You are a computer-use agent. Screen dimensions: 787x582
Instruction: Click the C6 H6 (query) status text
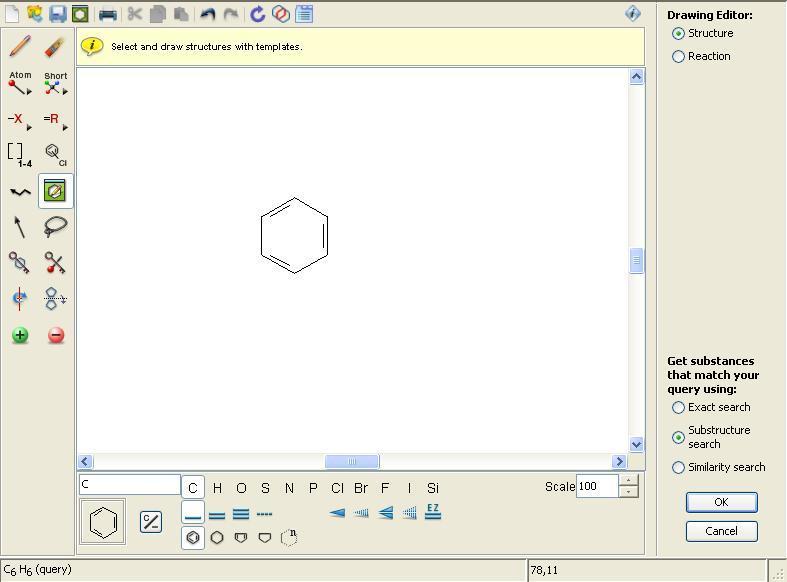(38, 570)
